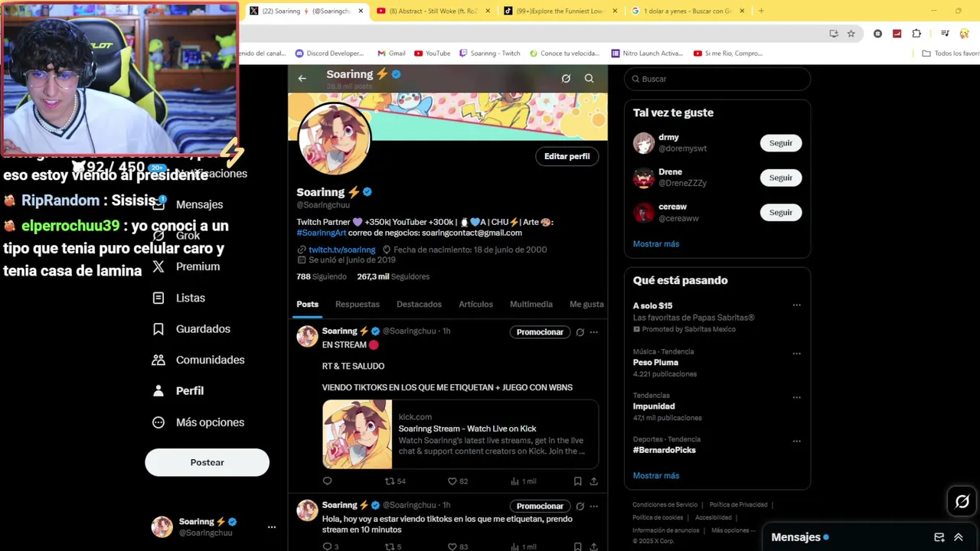Screen dimensions: 980x551
Task: View 267,3 mil Seguidores list
Action: click(393, 276)
